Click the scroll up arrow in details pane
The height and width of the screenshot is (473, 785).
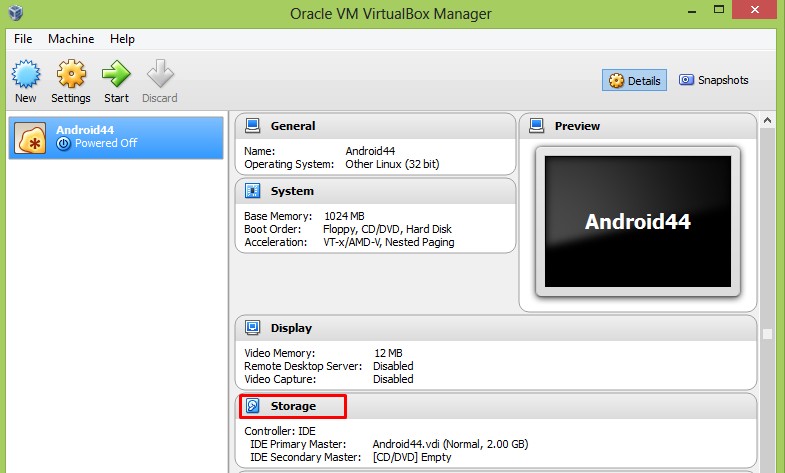pyautogui.click(x=767, y=121)
